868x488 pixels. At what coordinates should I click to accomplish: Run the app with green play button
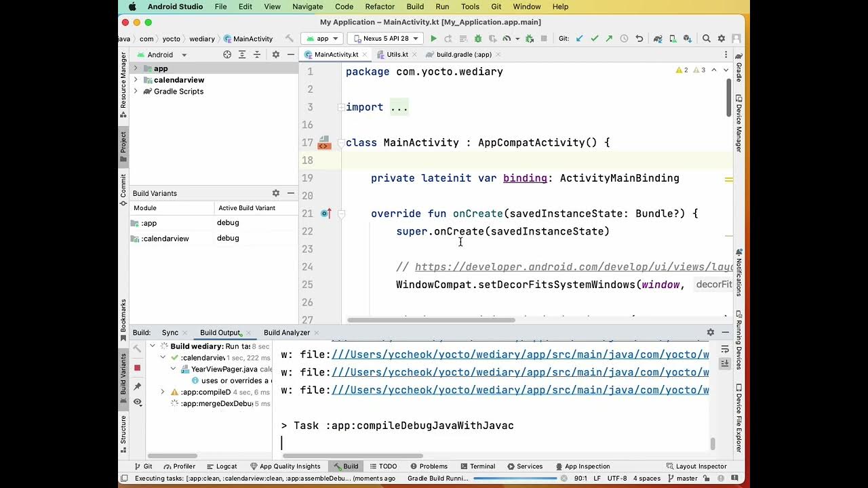pyautogui.click(x=433, y=39)
